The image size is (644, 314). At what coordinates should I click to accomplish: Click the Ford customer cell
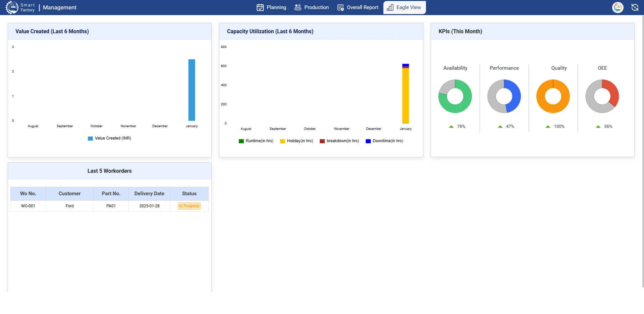(x=69, y=206)
